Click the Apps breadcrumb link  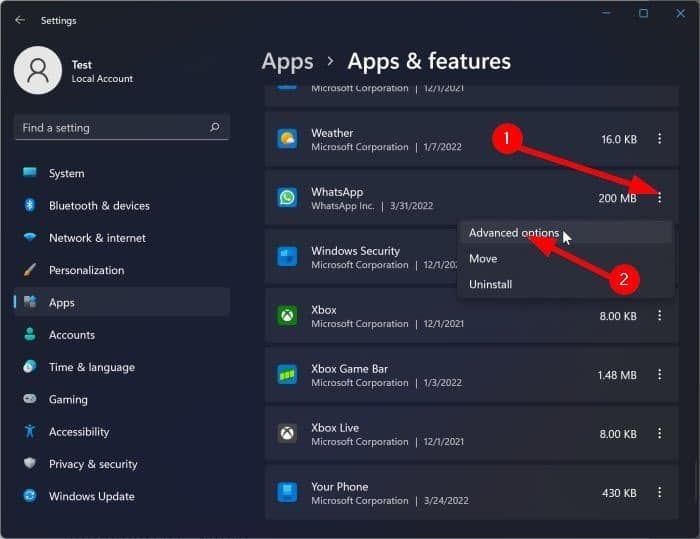click(288, 62)
